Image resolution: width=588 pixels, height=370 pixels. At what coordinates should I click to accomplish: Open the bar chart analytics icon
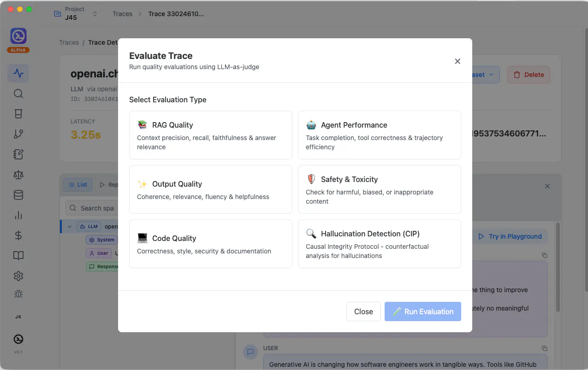(x=18, y=215)
